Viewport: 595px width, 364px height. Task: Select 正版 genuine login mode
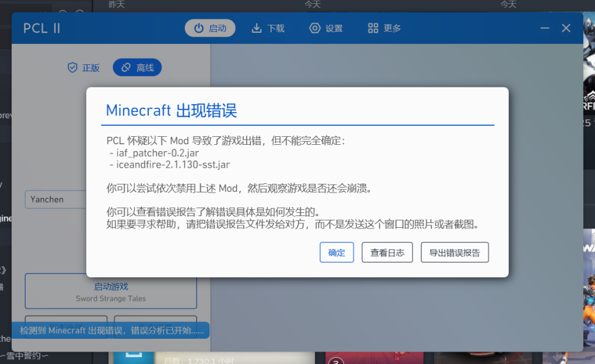[84, 67]
